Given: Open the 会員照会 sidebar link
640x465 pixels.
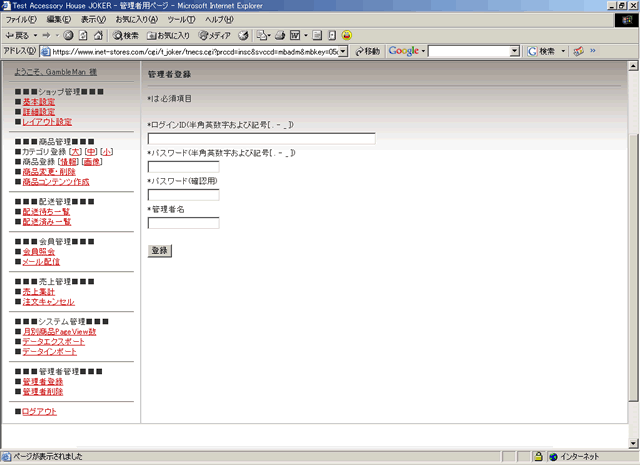Looking at the screenshot, I should [x=39, y=251].
